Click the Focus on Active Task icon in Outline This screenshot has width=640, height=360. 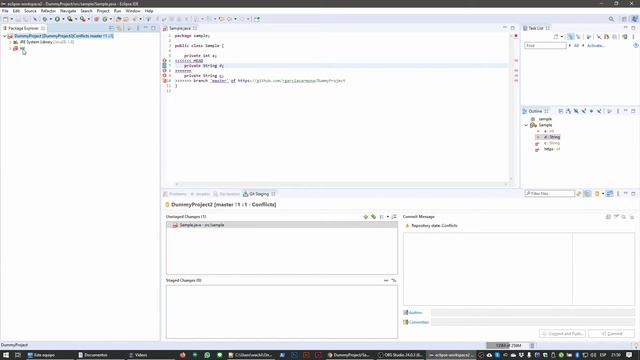click(609, 111)
